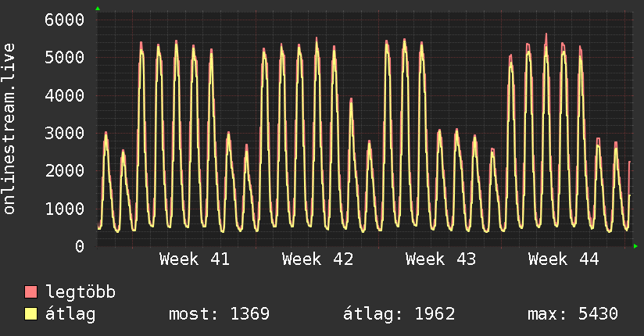Image resolution: width=644 pixels, height=336 pixels.
Task: Select the max: 5430 statistic
Action: click(x=573, y=314)
